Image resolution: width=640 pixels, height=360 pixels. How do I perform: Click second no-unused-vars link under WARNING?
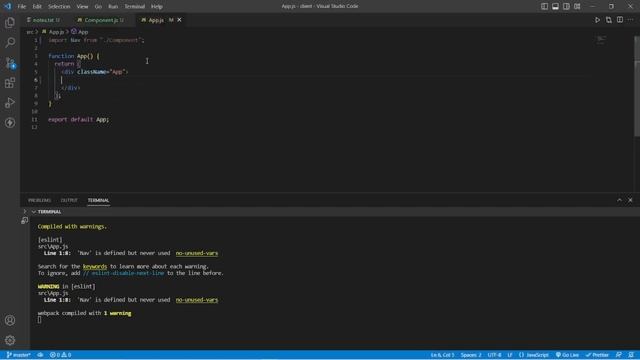(197, 300)
